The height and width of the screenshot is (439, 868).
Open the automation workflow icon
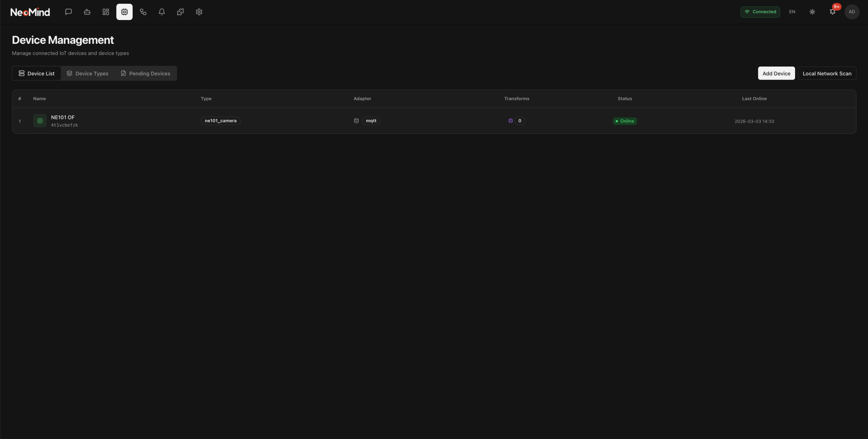143,12
